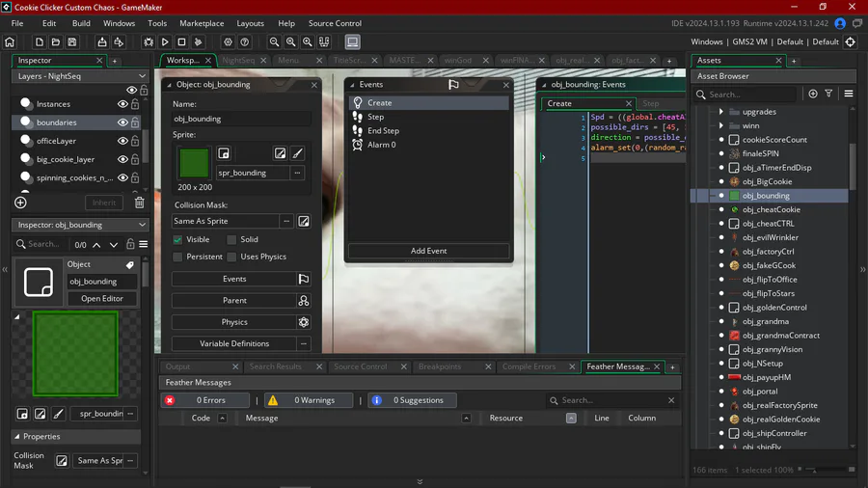Open the user account avatar icon
This screenshot has width=868, height=488.
[840, 23]
